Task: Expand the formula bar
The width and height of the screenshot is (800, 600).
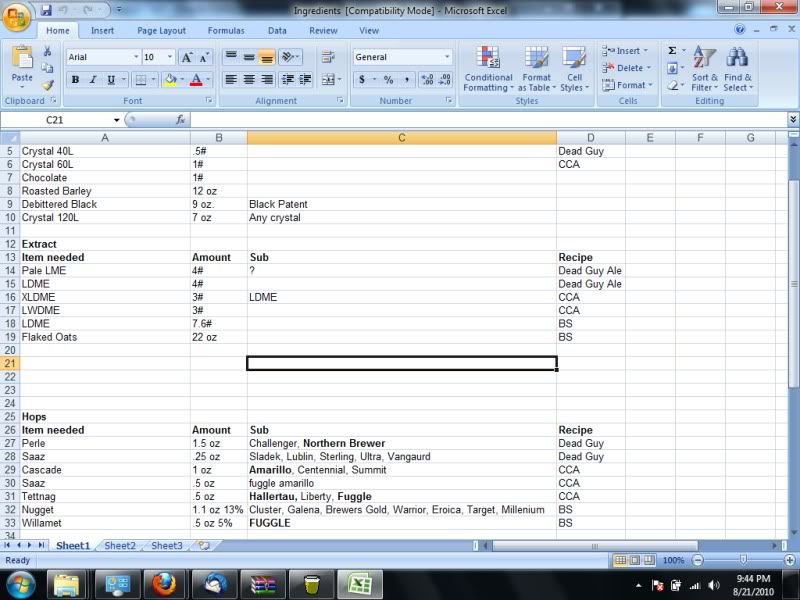Action: (x=793, y=119)
